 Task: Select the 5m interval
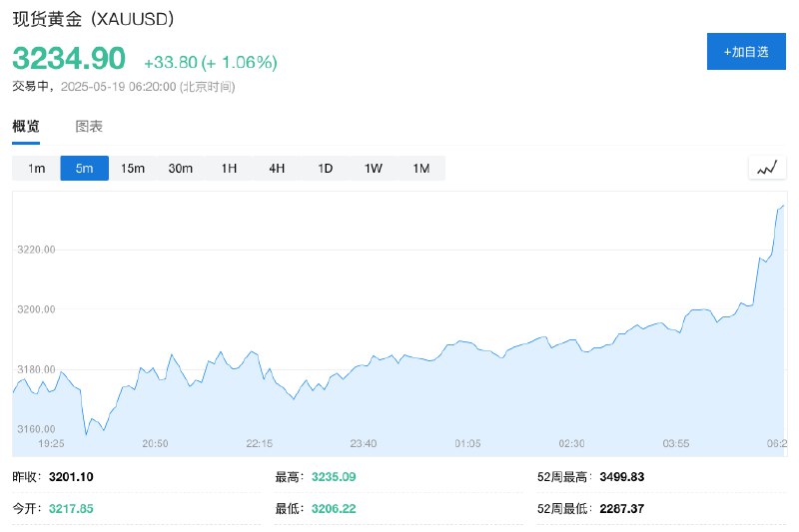coord(85,168)
